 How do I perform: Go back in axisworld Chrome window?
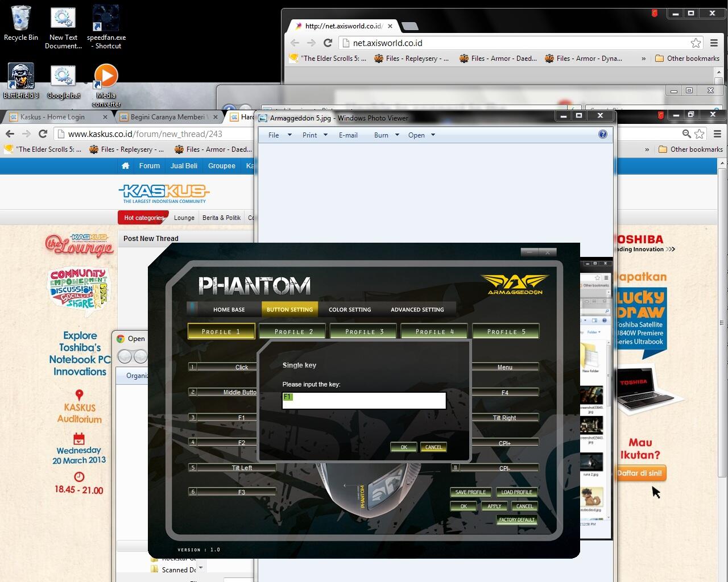coord(295,43)
